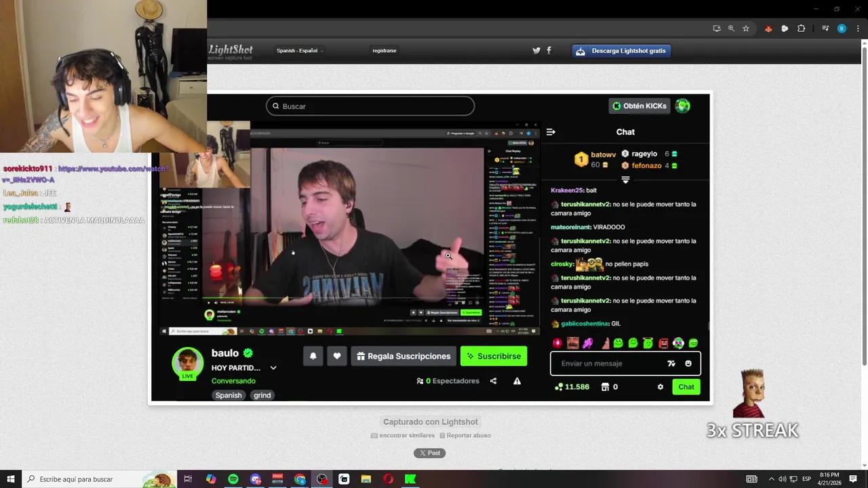Click the gabilcoshentina username in chat
868x488 pixels.
585,323
